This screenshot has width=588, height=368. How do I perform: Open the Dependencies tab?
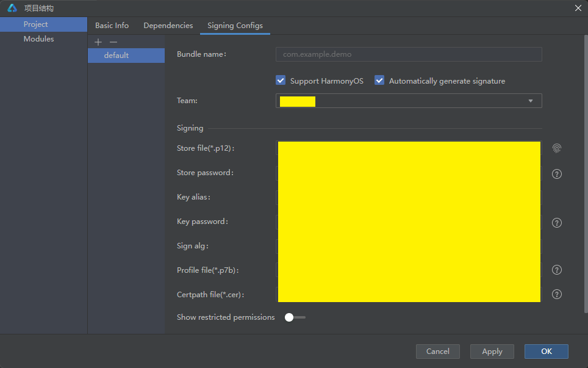pos(168,26)
